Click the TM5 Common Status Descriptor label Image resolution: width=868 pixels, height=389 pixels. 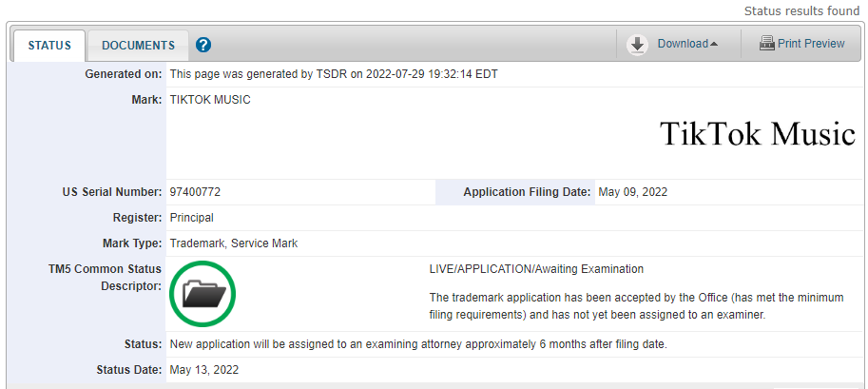(x=105, y=278)
